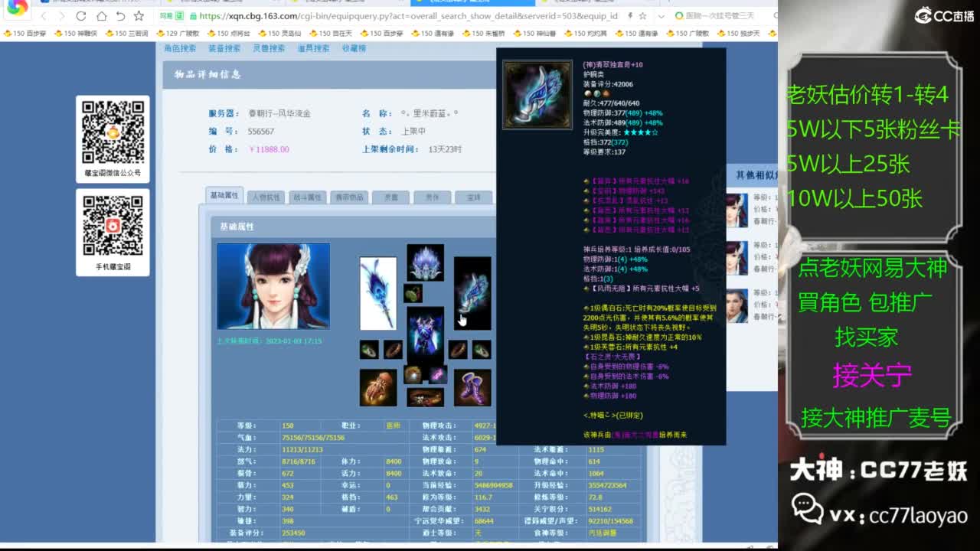Screen dimensions: 980x551
Task: Click the undo-close arrow in browser toolbar
Action: point(120,16)
